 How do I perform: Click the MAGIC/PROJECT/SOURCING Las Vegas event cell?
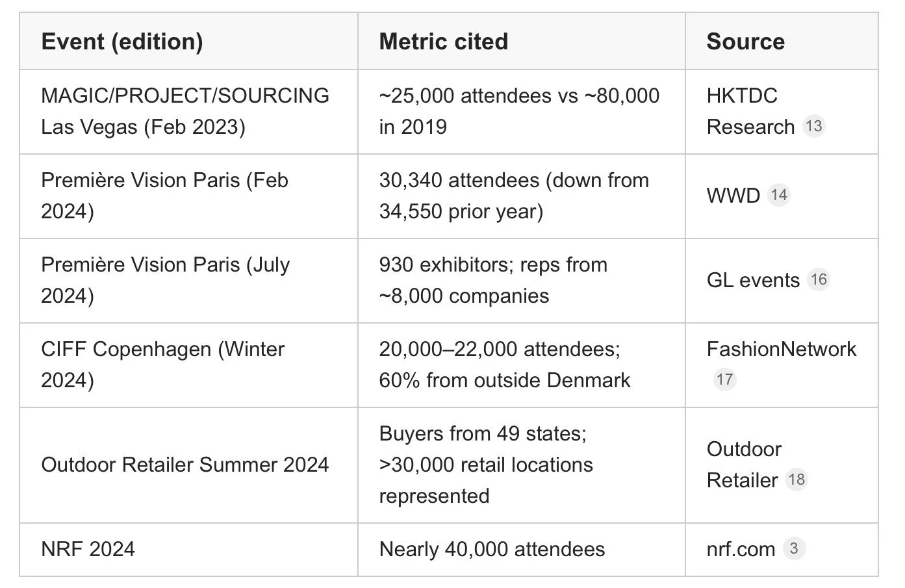click(188, 112)
